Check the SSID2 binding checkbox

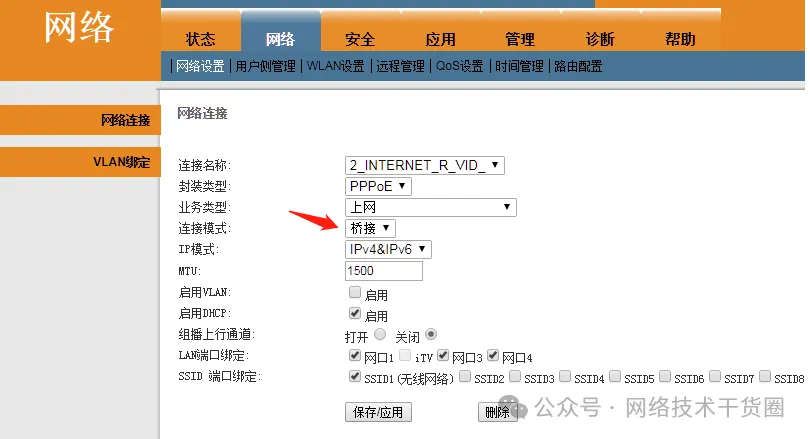pyautogui.click(x=465, y=376)
